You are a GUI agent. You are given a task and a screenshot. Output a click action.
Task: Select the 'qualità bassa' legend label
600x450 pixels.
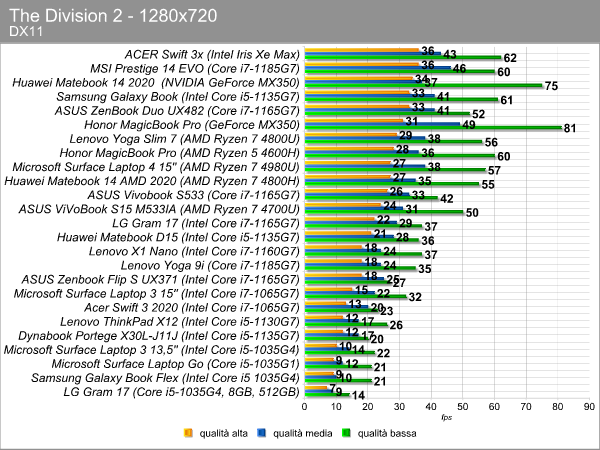[387, 433]
